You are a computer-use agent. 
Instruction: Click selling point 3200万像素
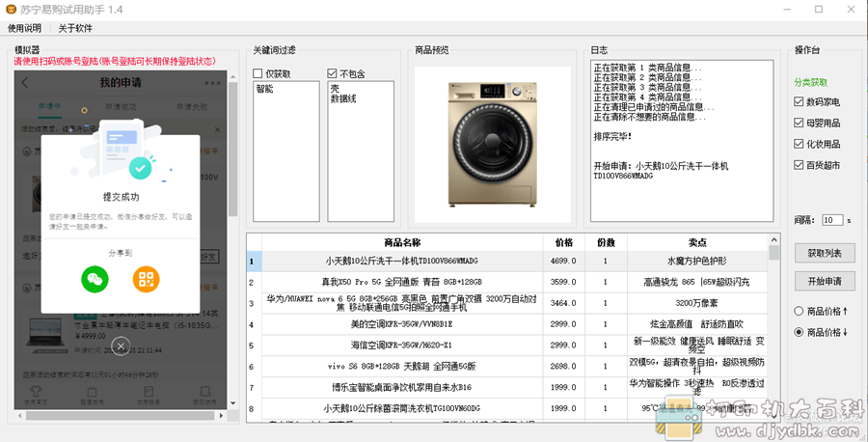[x=697, y=303]
